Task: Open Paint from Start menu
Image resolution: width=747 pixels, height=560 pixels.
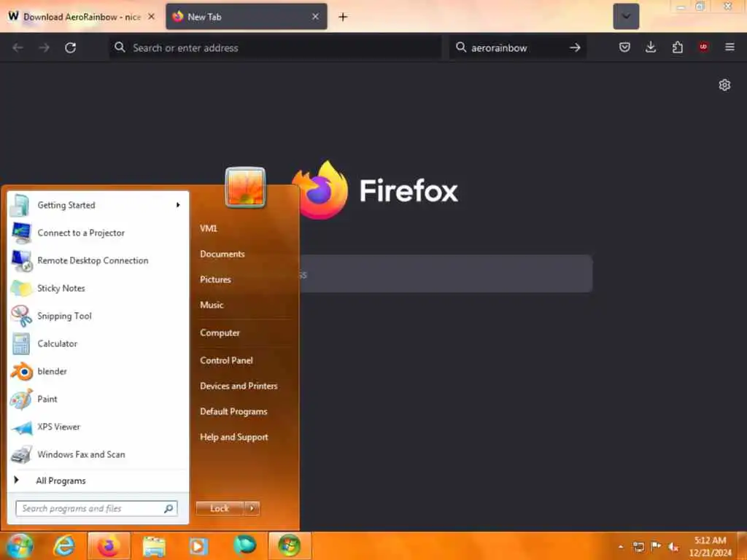Action: pyautogui.click(x=98, y=399)
